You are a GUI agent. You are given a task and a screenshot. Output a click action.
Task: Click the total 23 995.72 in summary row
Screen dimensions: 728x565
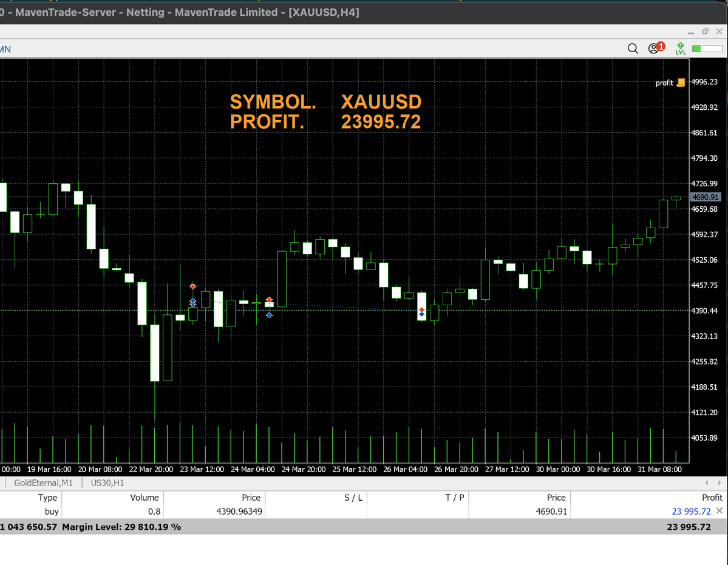click(689, 527)
